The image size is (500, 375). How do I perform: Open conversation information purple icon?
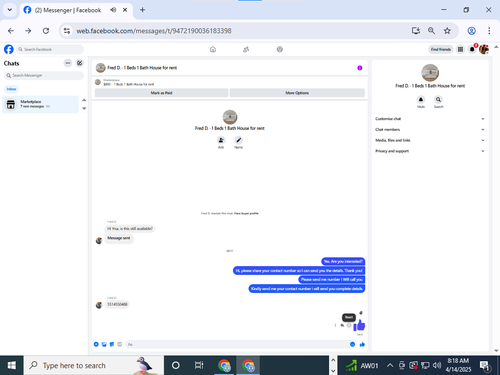[360, 68]
